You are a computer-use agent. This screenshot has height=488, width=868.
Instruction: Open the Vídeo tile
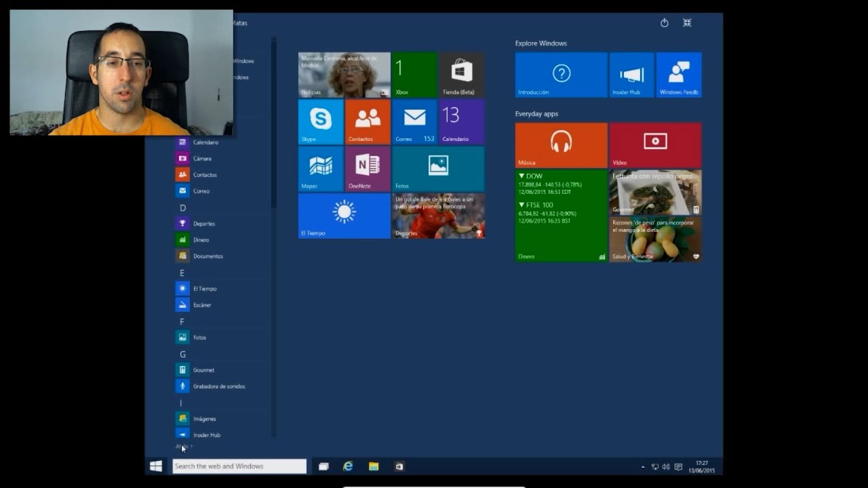(x=655, y=146)
